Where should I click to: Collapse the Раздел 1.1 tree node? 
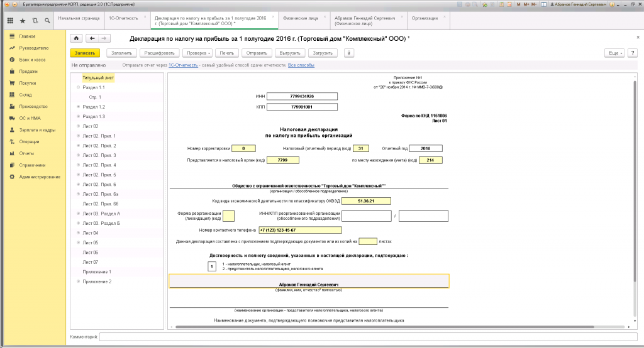[x=78, y=87]
